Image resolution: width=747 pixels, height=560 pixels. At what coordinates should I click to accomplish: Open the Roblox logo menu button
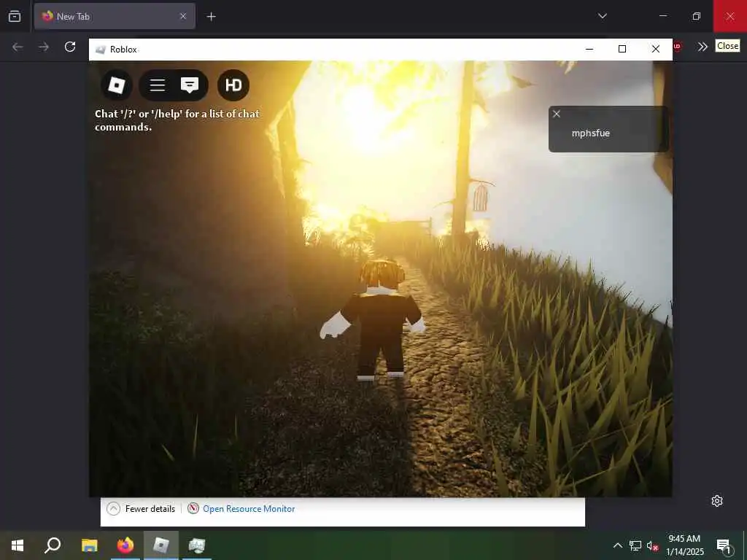[x=116, y=85]
